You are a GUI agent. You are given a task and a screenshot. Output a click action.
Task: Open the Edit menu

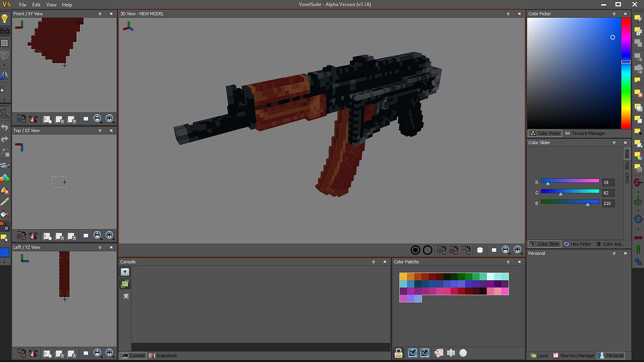36,5
